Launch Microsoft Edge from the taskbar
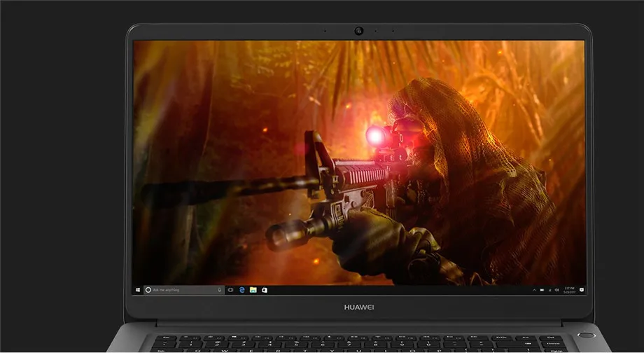The image size is (644, 353). pyautogui.click(x=242, y=290)
